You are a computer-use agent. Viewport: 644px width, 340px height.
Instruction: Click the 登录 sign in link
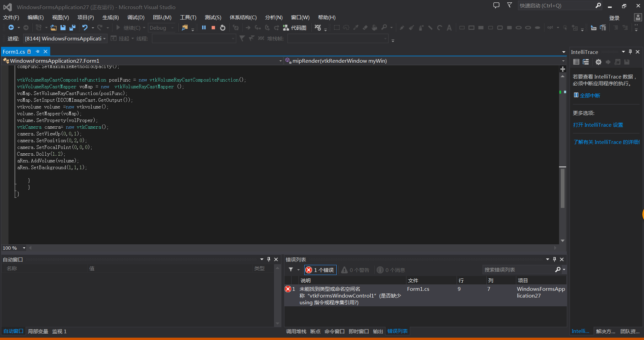(614, 18)
